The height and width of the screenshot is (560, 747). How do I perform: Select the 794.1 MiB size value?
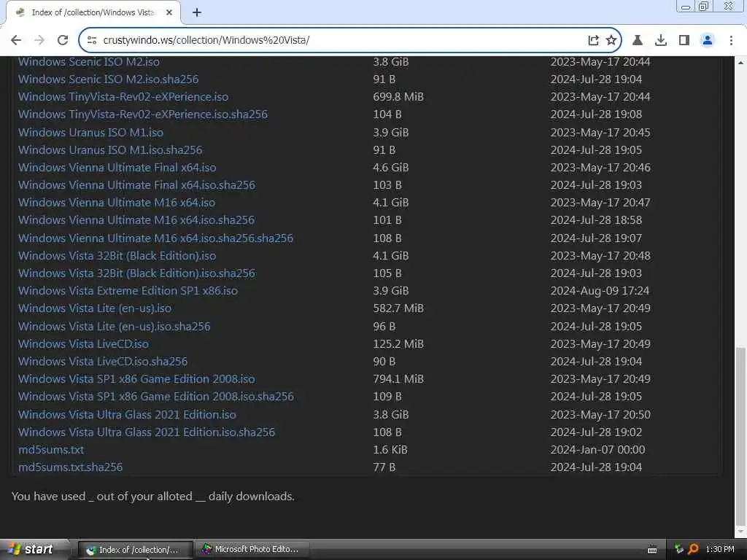click(x=398, y=379)
